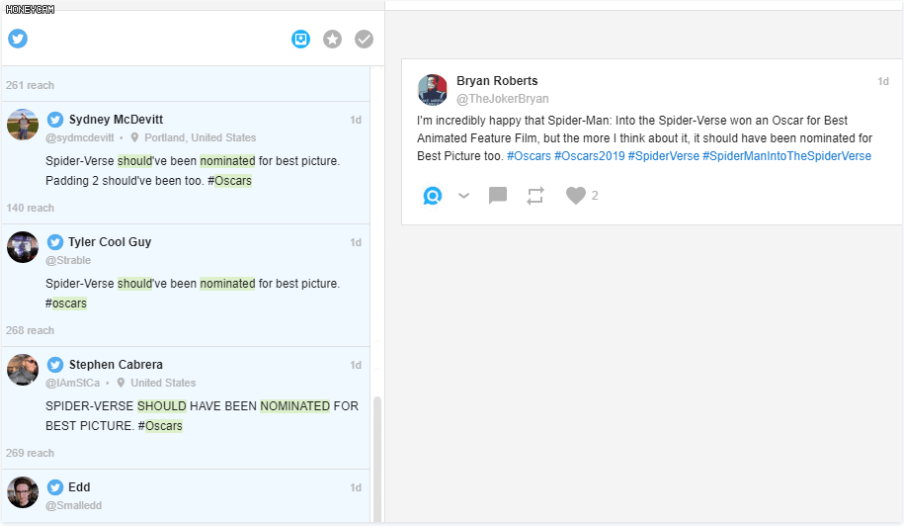Open Edd's avatar image

tap(22, 492)
